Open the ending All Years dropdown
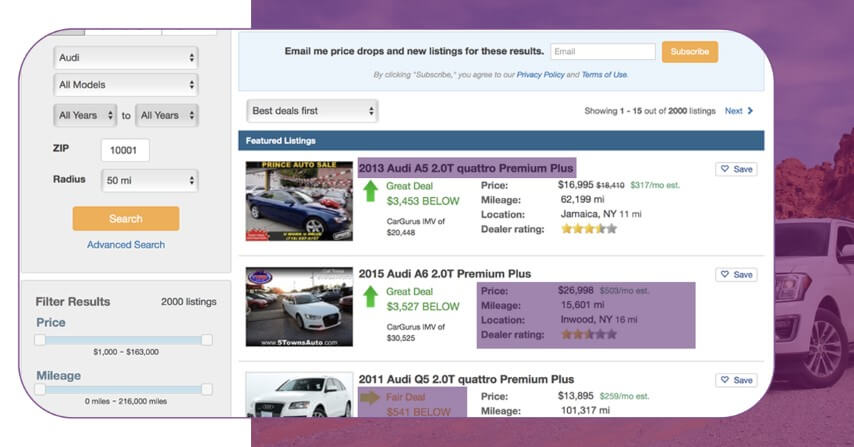 tap(167, 115)
